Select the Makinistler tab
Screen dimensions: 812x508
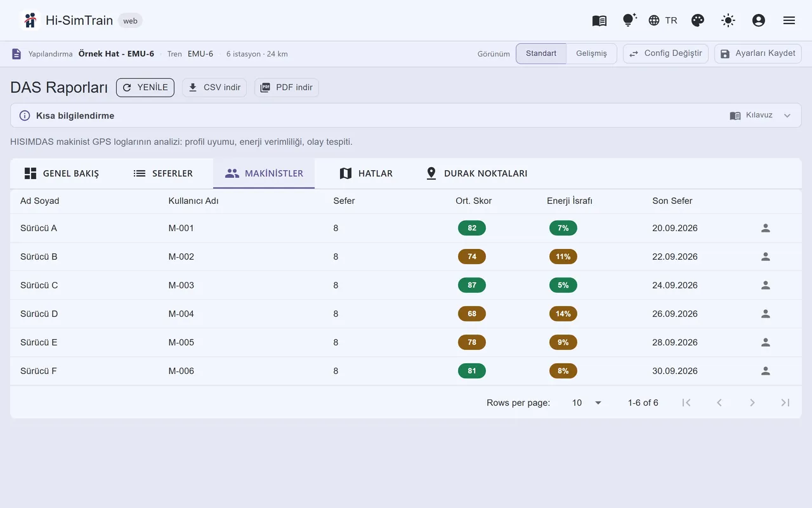pyautogui.click(x=264, y=173)
